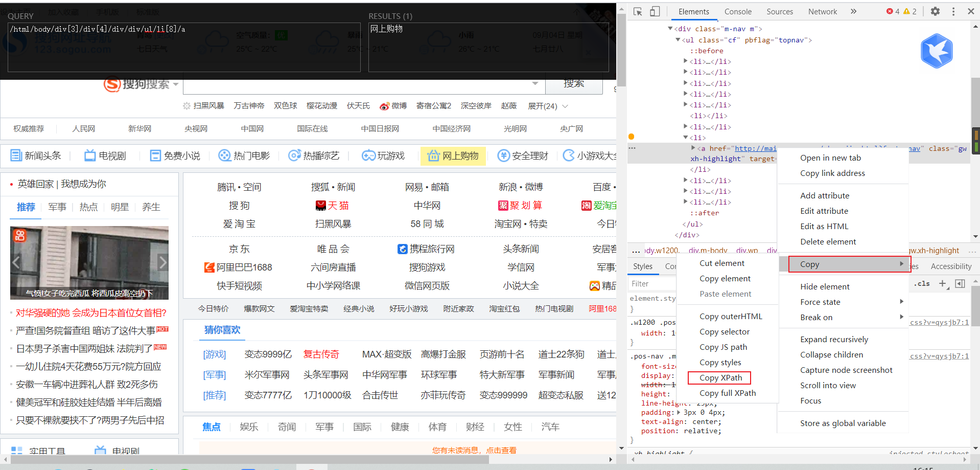This screenshot has height=470, width=980.
Task: Expand the anchor href node triangle
Action: pyautogui.click(x=693, y=148)
